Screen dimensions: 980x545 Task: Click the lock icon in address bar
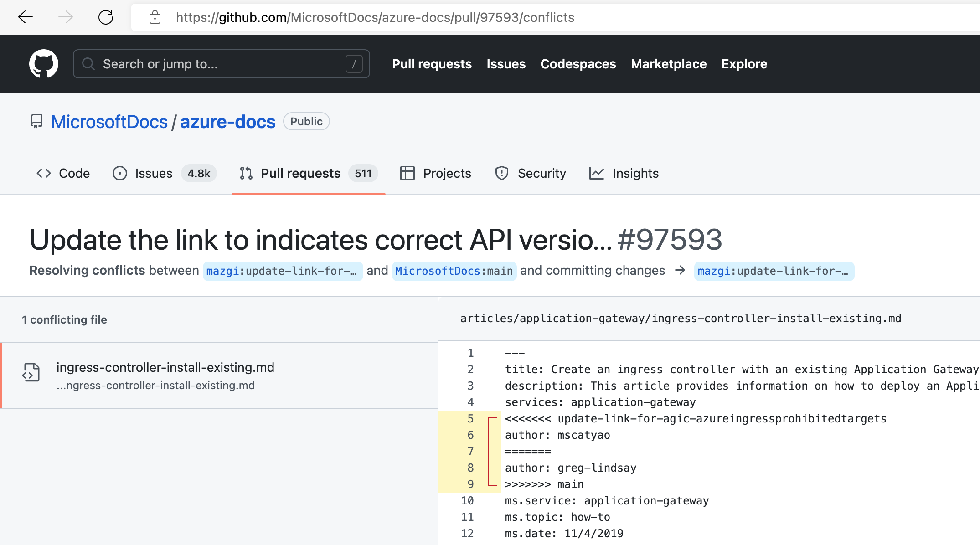point(155,17)
